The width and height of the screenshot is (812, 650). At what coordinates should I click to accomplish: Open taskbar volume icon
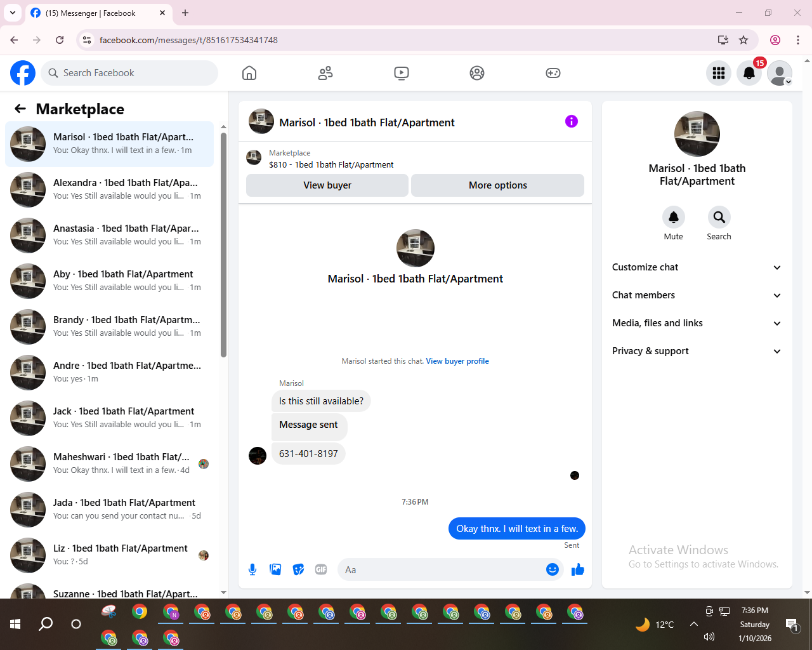click(709, 637)
